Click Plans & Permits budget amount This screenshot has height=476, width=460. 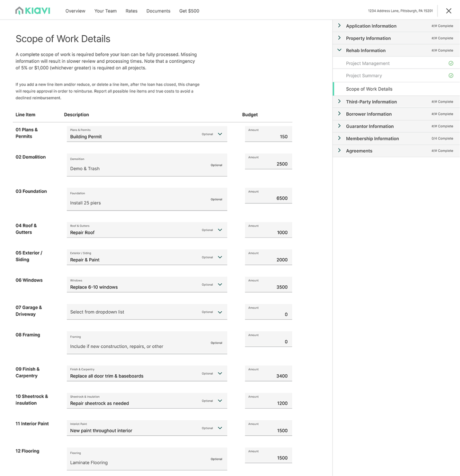click(268, 134)
